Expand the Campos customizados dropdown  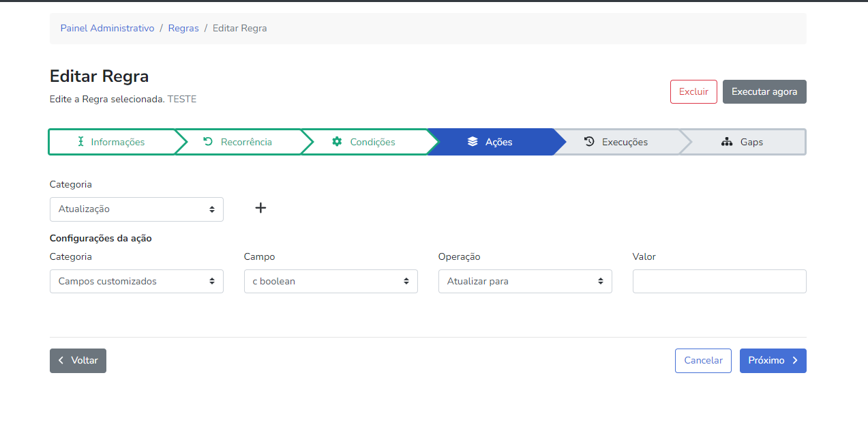click(x=136, y=282)
